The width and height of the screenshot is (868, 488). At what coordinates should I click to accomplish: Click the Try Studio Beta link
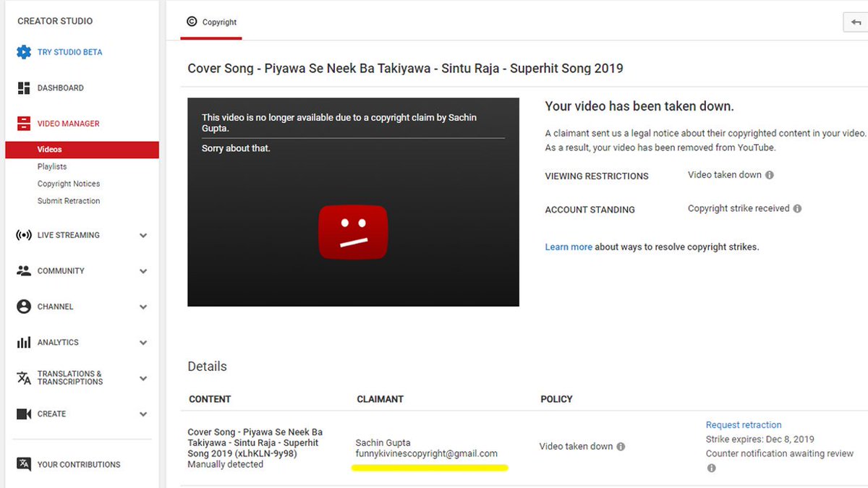click(70, 52)
